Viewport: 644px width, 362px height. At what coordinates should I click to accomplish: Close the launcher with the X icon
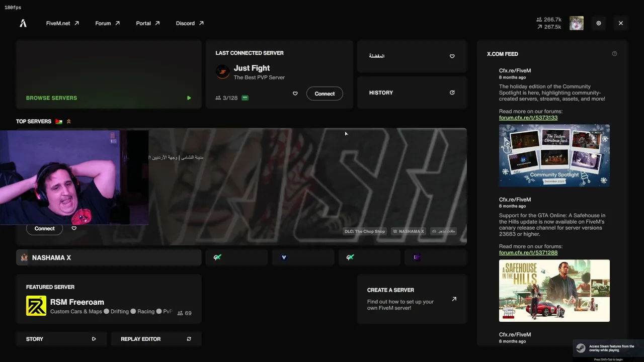click(x=621, y=23)
